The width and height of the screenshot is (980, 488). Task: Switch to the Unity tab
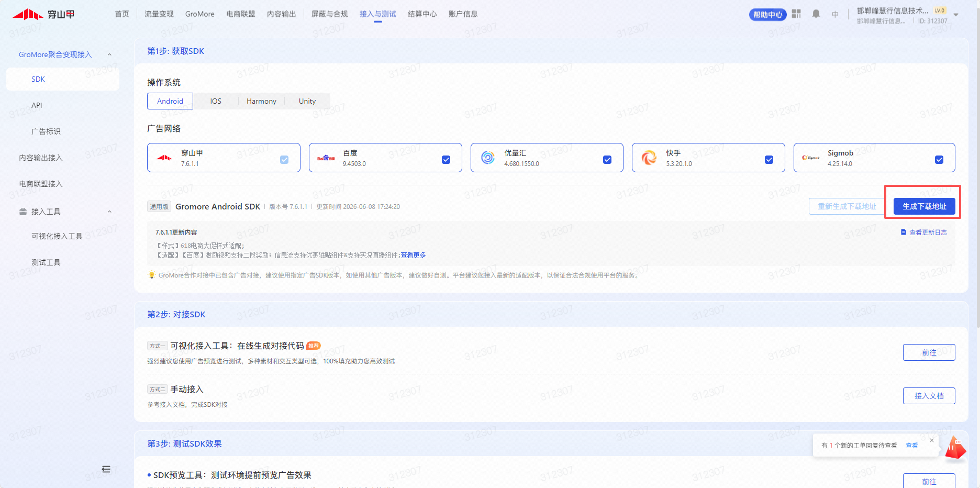(x=307, y=101)
